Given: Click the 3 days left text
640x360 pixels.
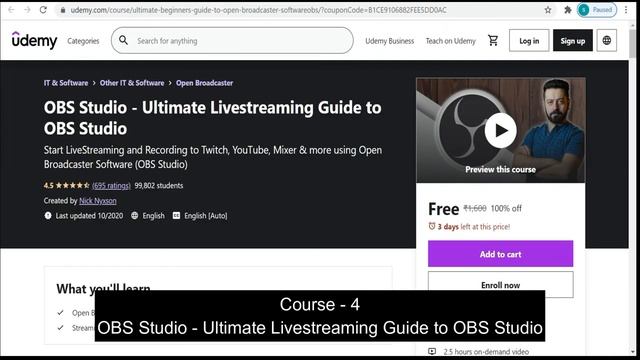Looking at the screenshot, I should 473,227.
